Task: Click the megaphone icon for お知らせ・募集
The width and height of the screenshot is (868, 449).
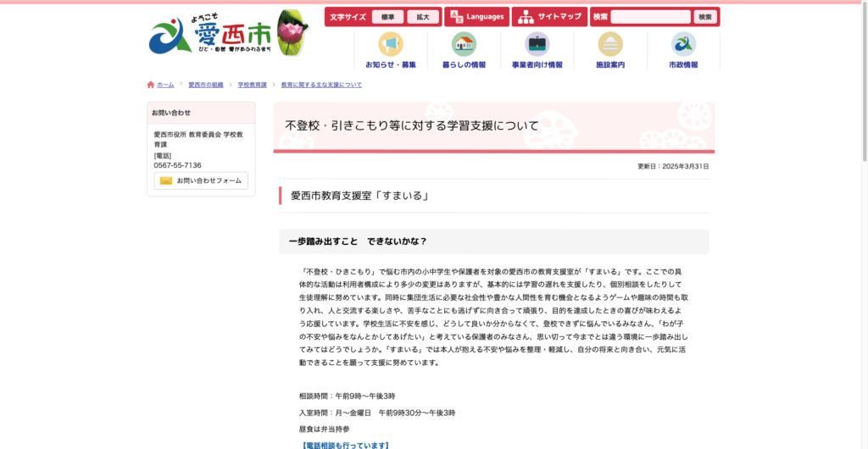Action: tap(390, 44)
